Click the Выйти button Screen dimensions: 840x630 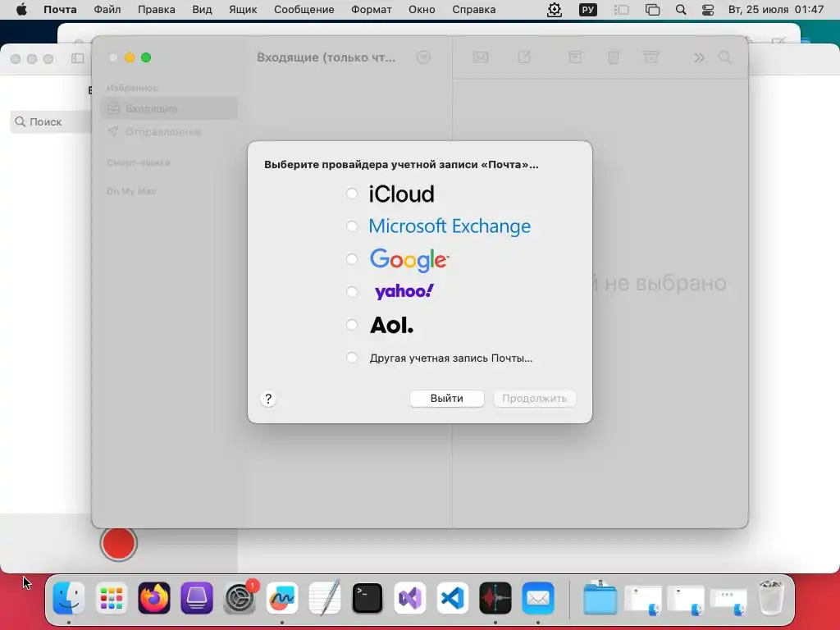pos(447,399)
